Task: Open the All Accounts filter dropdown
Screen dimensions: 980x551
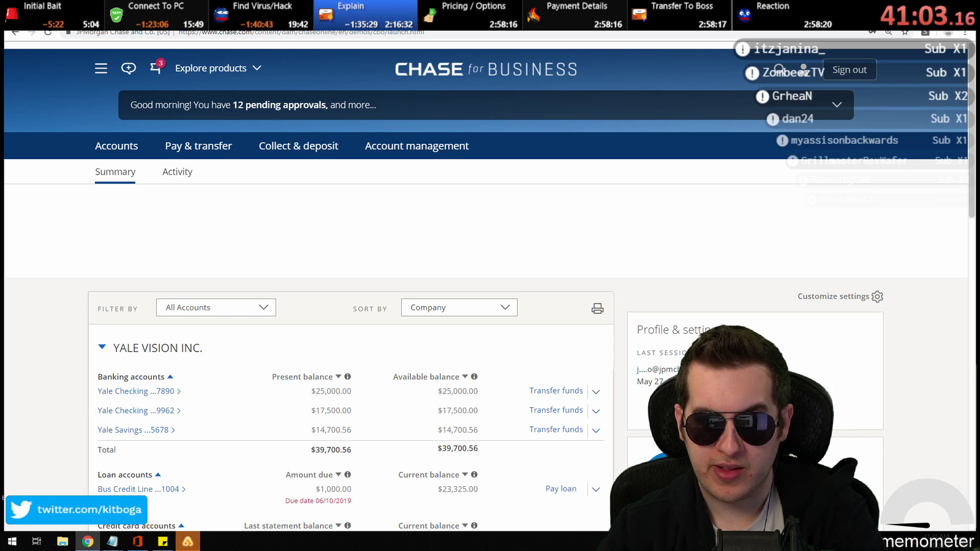Action: point(216,307)
